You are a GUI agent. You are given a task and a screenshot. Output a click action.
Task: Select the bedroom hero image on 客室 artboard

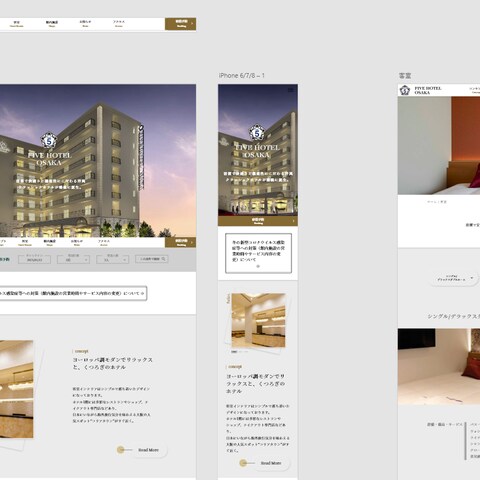439,146
